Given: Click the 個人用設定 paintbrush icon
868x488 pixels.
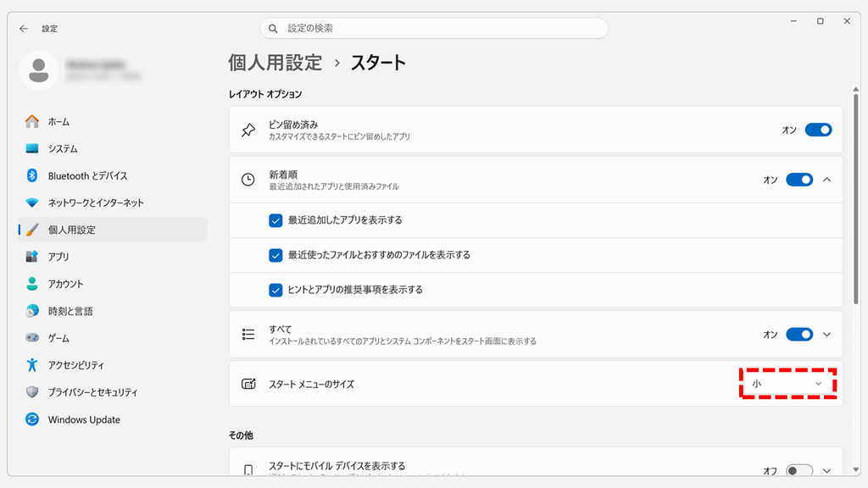Looking at the screenshot, I should [32, 230].
